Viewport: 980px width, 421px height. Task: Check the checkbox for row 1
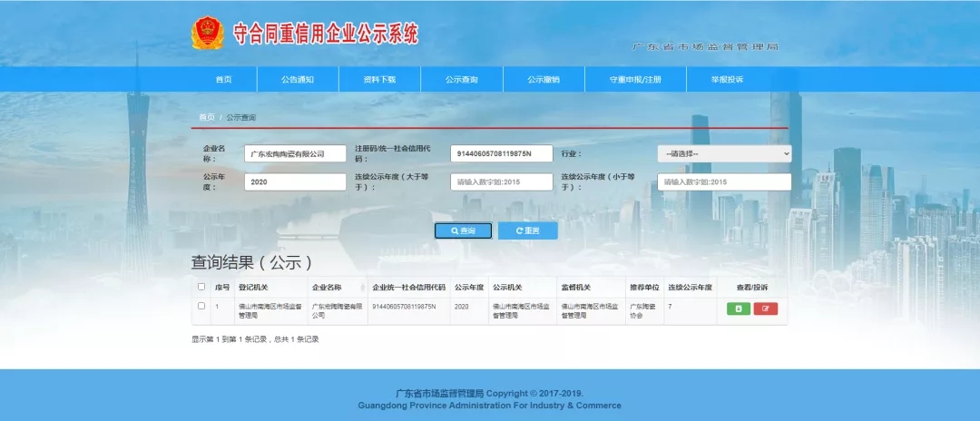click(201, 307)
